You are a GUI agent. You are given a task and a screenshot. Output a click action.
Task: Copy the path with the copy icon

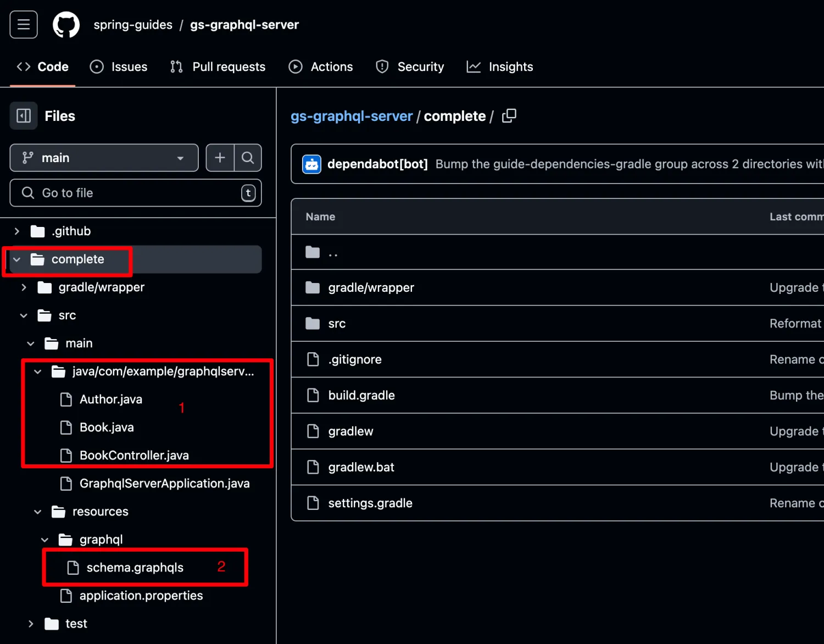point(509,116)
